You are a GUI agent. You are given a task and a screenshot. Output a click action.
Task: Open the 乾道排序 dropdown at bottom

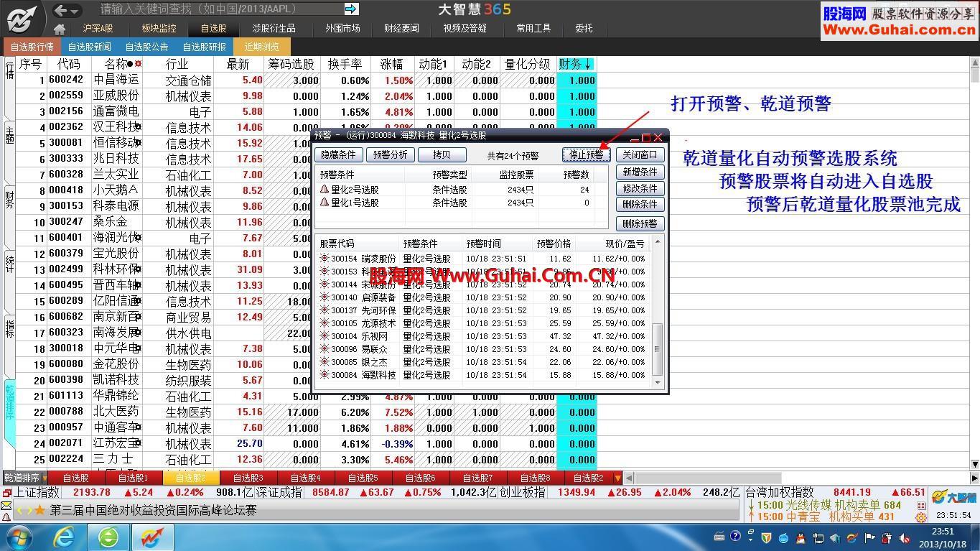coord(44,478)
